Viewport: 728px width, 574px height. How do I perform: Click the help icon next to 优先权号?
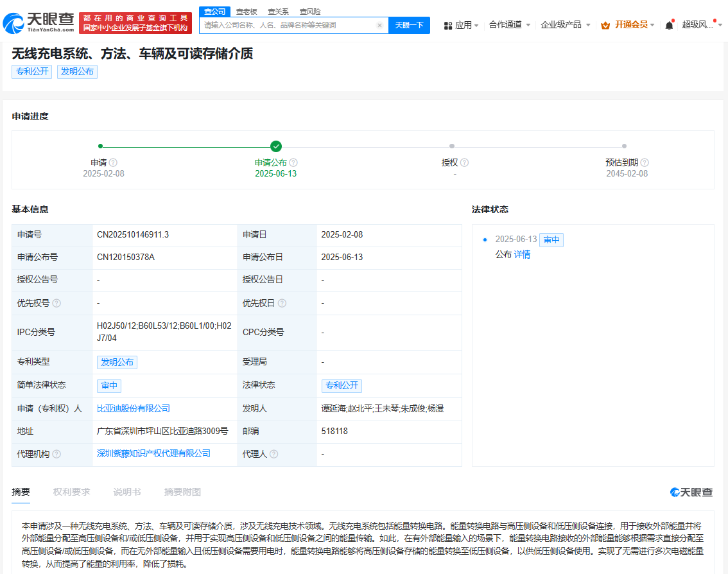(x=55, y=303)
